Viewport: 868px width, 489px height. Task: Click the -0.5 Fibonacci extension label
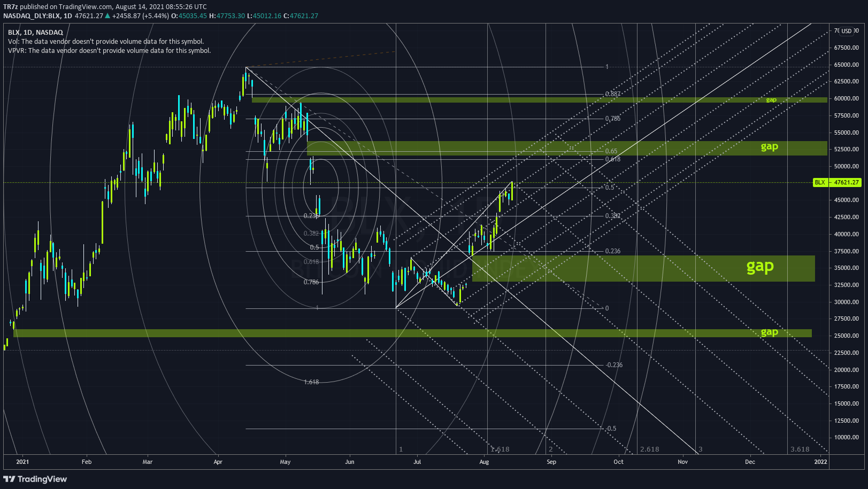(611, 429)
